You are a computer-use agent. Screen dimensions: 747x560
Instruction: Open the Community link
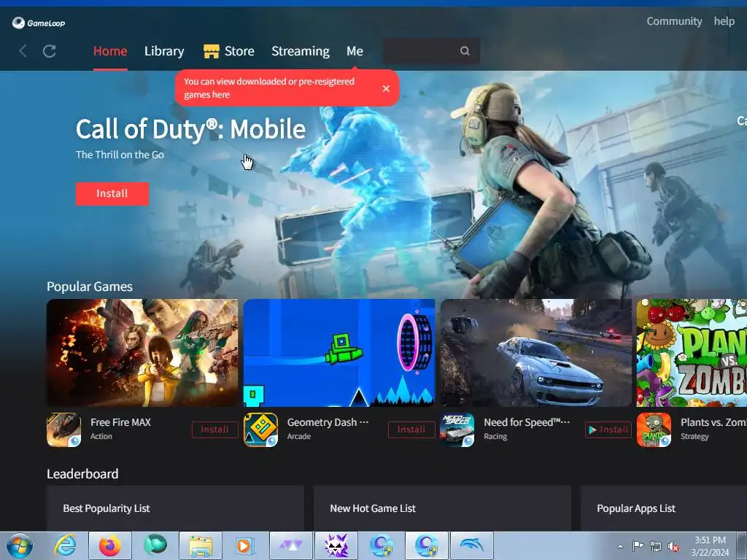tap(674, 21)
